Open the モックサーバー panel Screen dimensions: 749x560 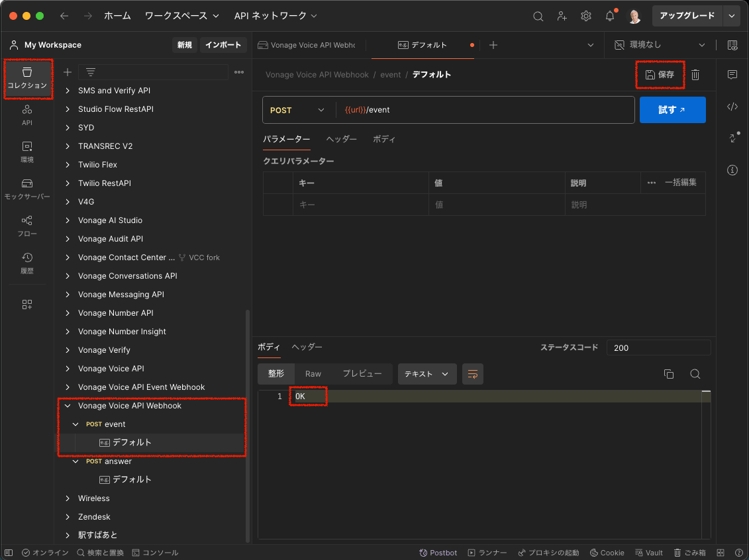27,190
